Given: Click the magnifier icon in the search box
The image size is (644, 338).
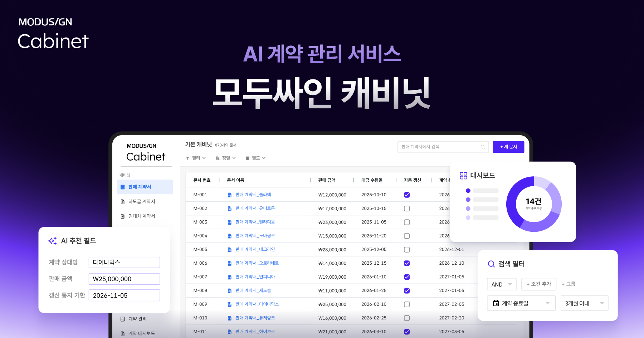Looking at the screenshot, I should tap(483, 147).
